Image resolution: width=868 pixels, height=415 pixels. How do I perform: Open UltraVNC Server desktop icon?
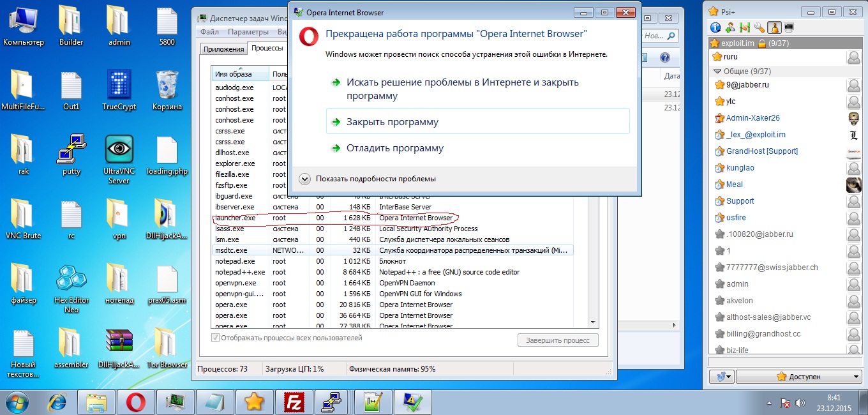click(119, 160)
